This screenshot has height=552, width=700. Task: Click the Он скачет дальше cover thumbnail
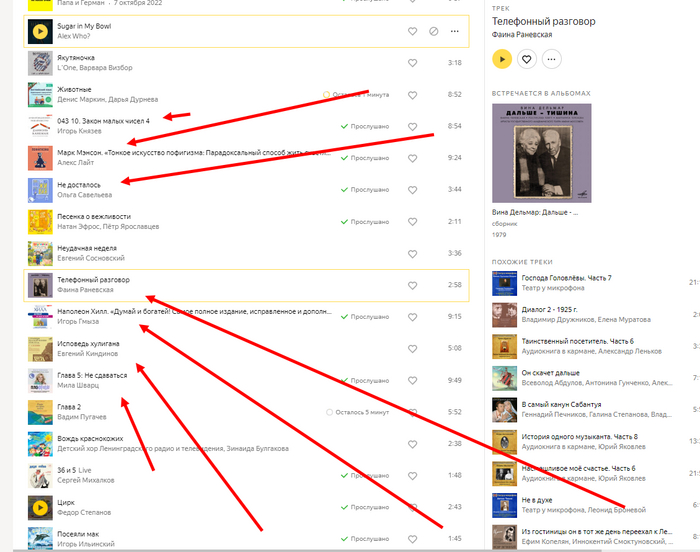[504, 378]
